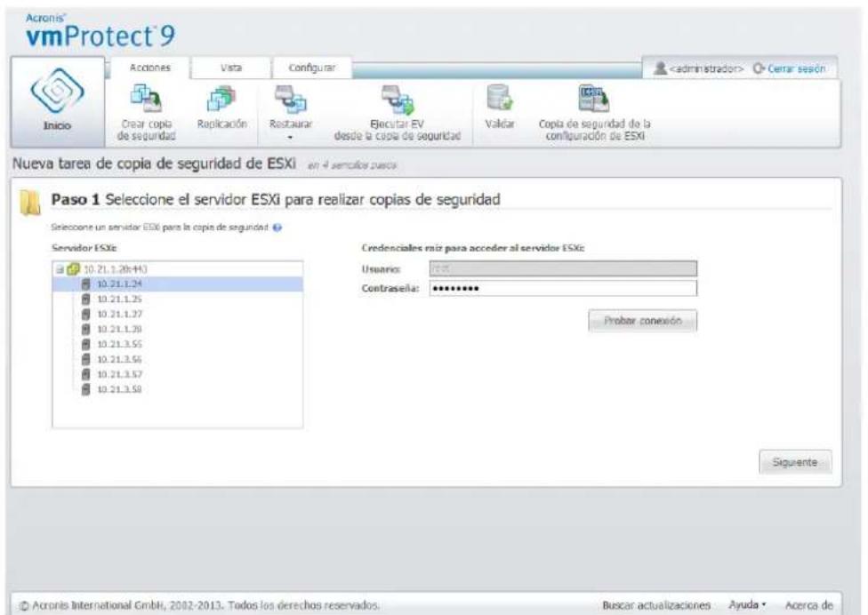
Task: Click the blue help icon beside server selection text
Action: click(277, 228)
